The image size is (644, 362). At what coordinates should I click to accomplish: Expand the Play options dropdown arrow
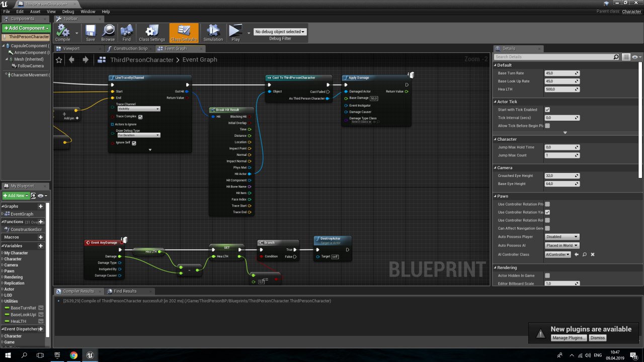[x=249, y=33]
